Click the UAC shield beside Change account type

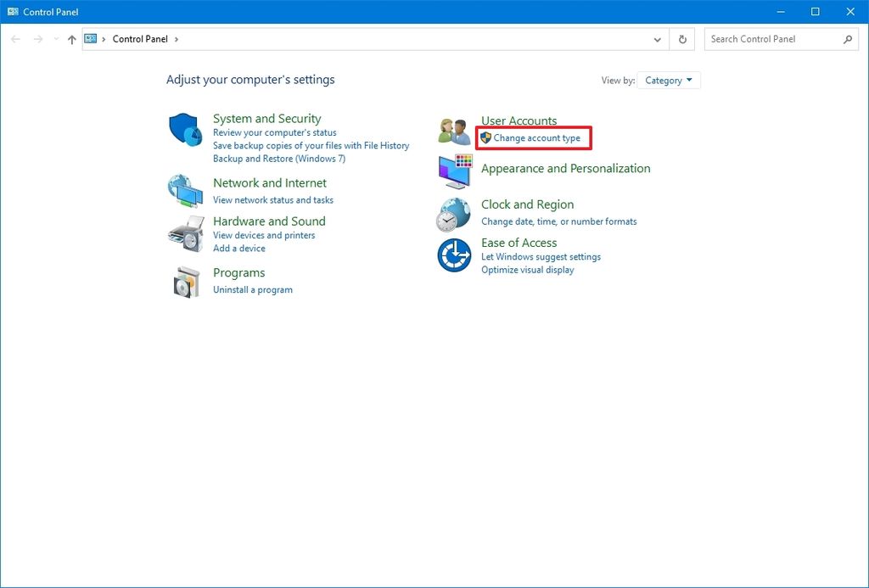485,137
